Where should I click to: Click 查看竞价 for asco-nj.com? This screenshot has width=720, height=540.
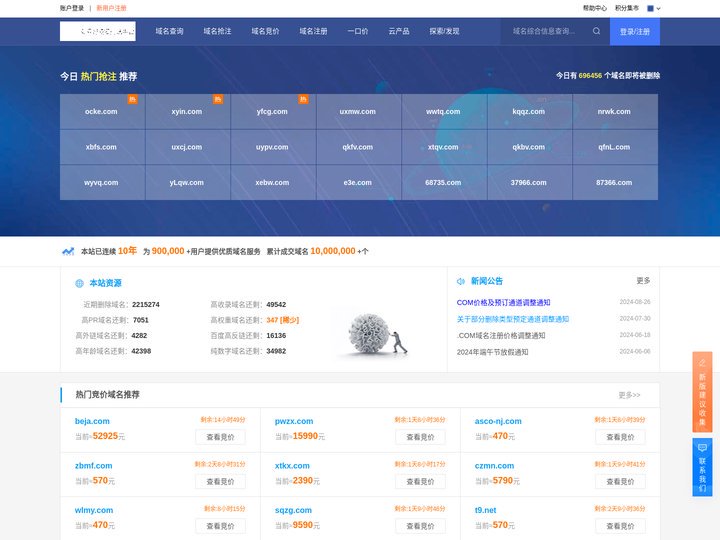pos(620,437)
